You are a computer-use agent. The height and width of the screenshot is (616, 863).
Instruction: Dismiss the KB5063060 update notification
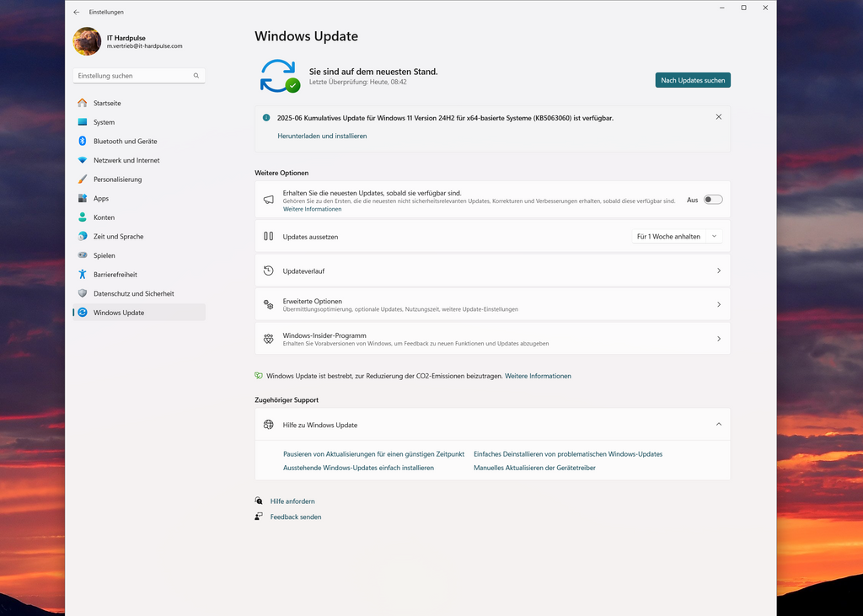pyautogui.click(x=718, y=117)
